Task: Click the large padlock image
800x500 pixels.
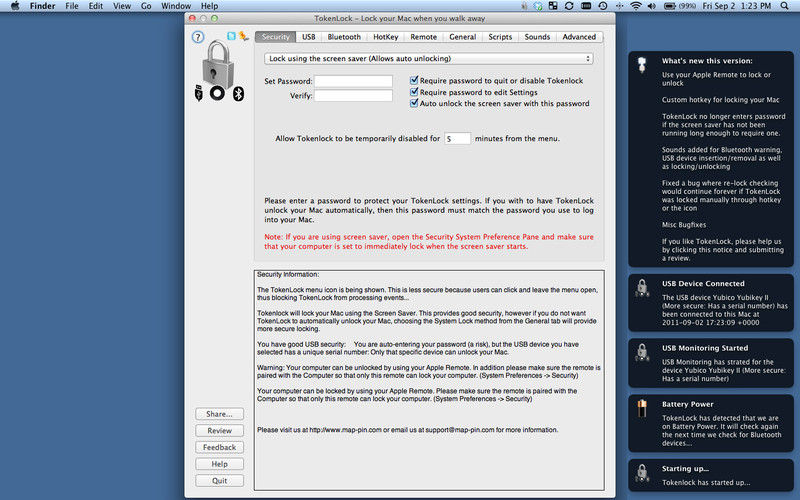Action: pyautogui.click(x=218, y=64)
